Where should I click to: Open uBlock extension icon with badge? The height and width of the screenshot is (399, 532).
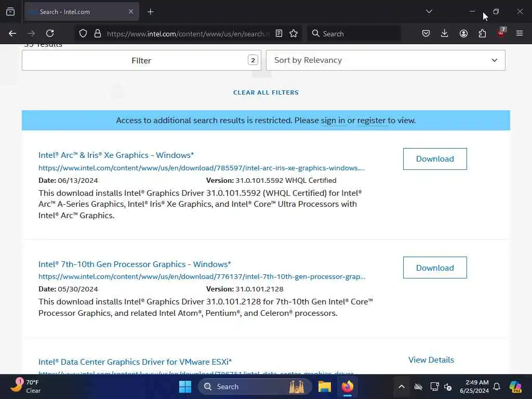click(501, 33)
